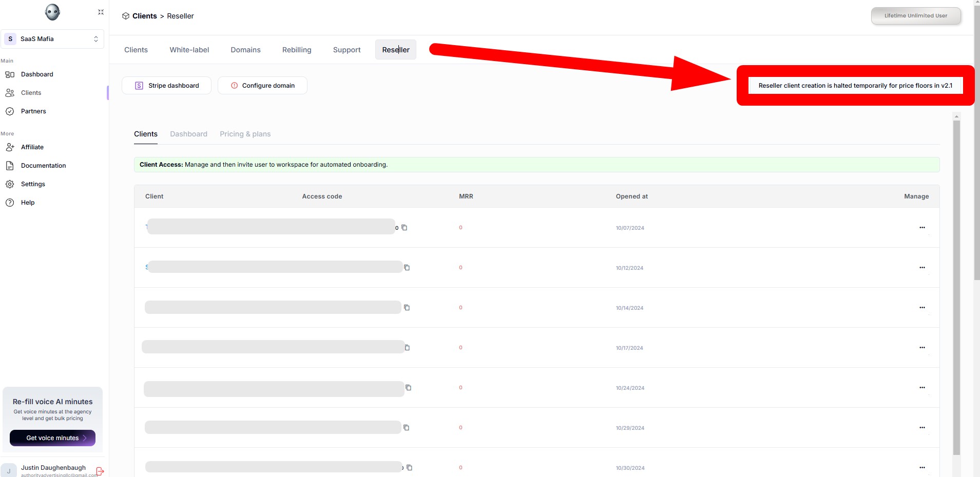Click the Stripe dashboard button
This screenshot has height=477, width=980.
click(x=166, y=86)
